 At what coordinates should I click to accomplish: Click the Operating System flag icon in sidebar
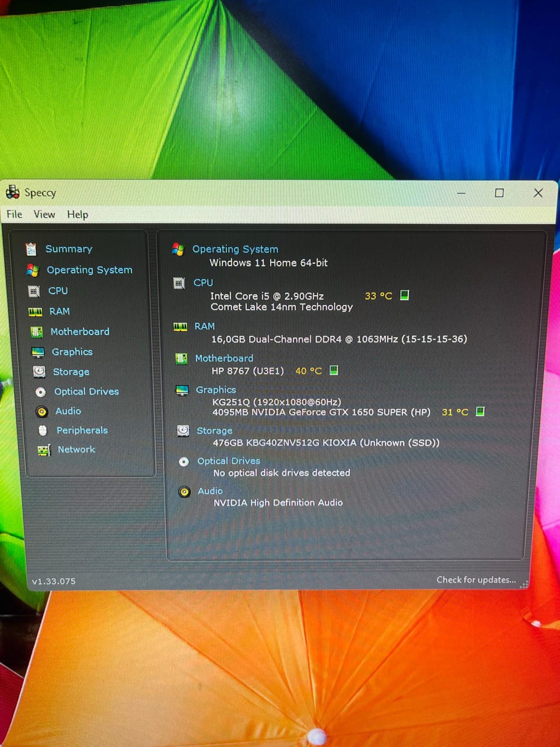[33, 270]
